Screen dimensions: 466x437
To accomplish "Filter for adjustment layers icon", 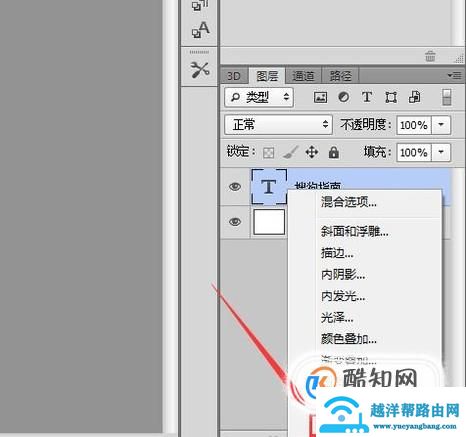I will [344, 97].
